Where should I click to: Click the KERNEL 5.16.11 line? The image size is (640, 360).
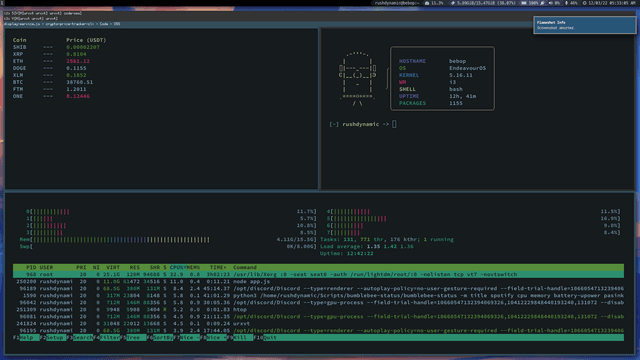pyautogui.click(x=436, y=75)
